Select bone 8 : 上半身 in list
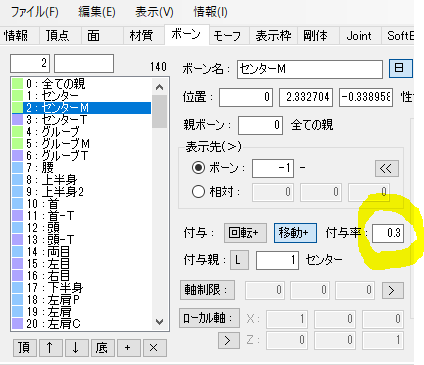The height and width of the screenshot is (365, 424). click(81, 180)
